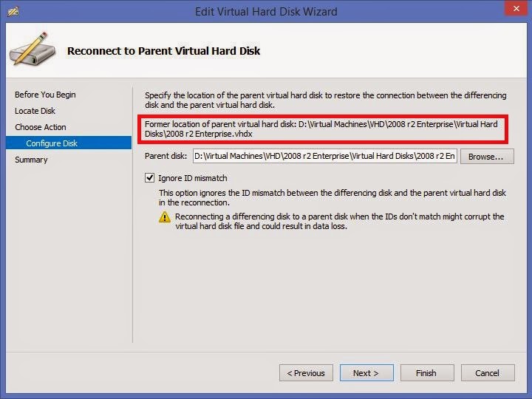The image size is (532, 399).
Task: Open the Choose Action step
Action: coord(41,127)
